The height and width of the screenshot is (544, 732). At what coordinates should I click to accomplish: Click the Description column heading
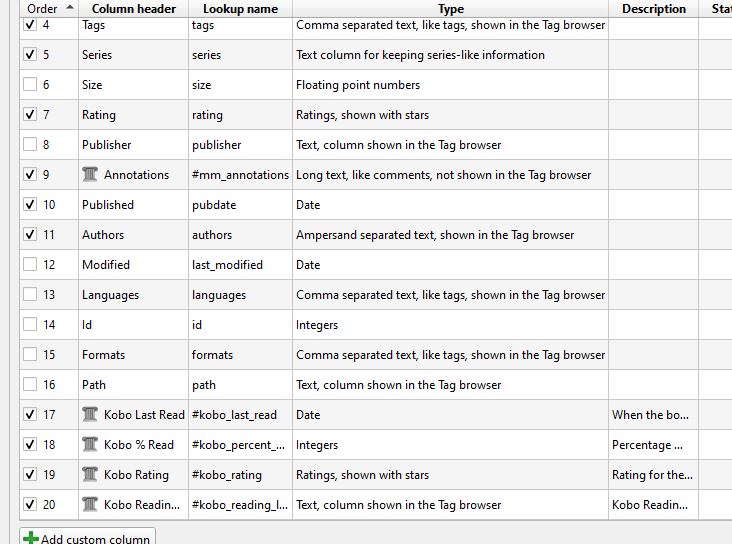coord(653,9)
